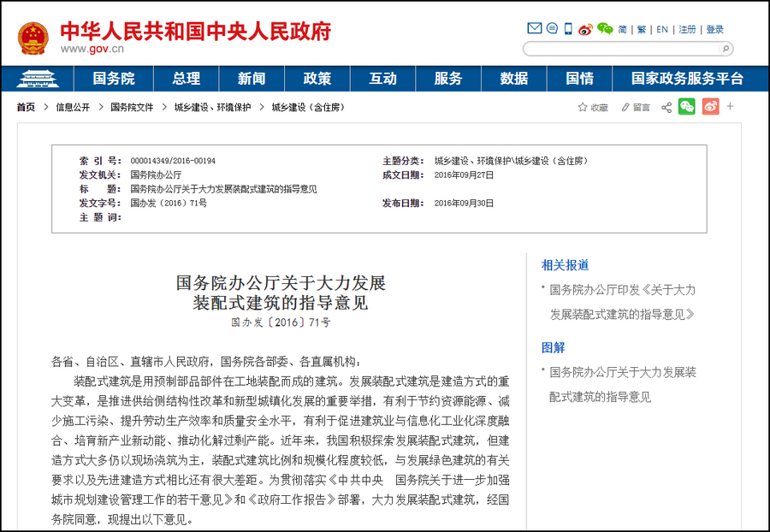Screen dimensions: 770x532
Task: Click document number 国办发〔2016〕71号 in info box
Action: coord(169,204)
